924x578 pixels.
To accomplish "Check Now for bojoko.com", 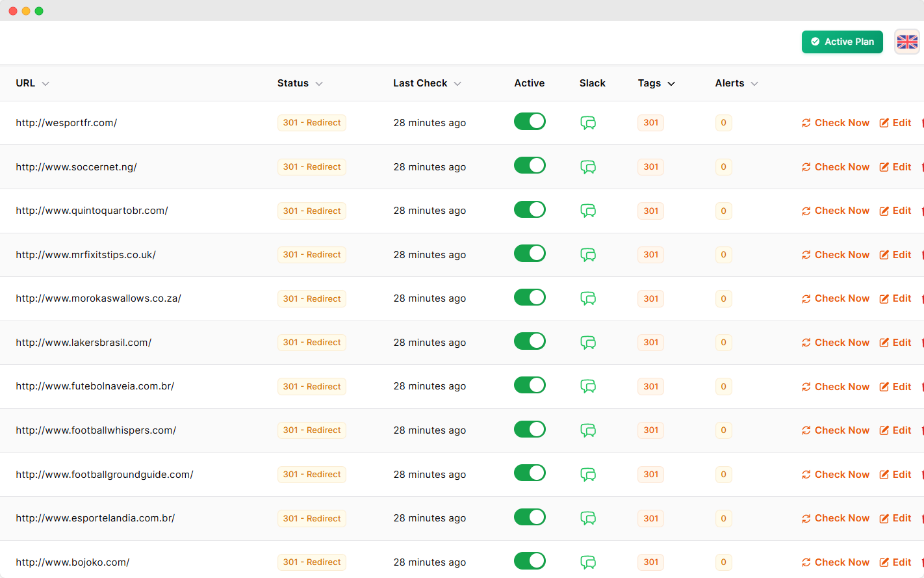I will (x=836, y=562).
